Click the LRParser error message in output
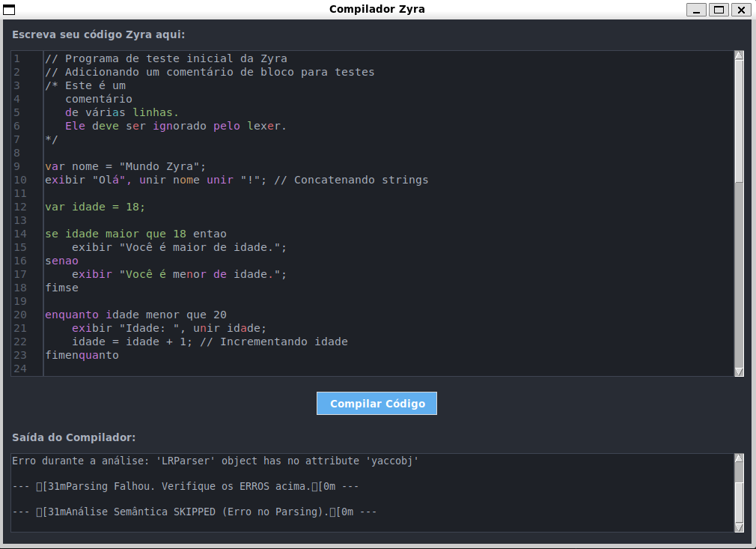756x549 pixels. coord(216,461)
